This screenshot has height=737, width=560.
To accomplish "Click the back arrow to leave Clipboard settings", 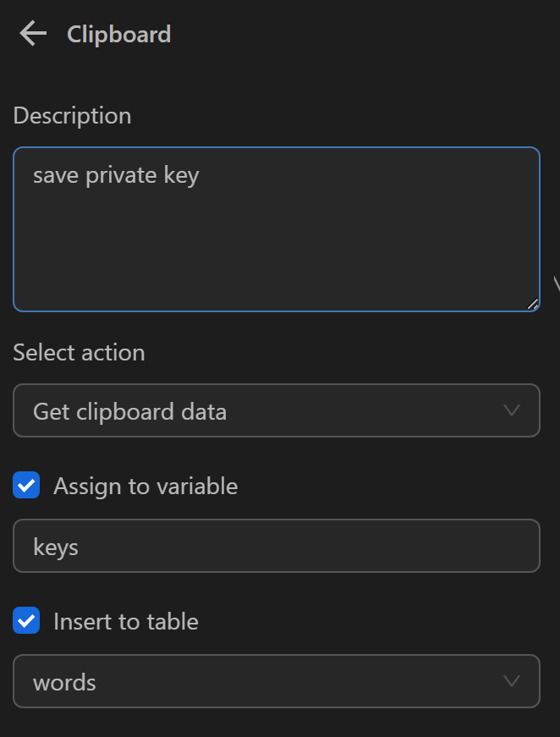I will [31, 34].
